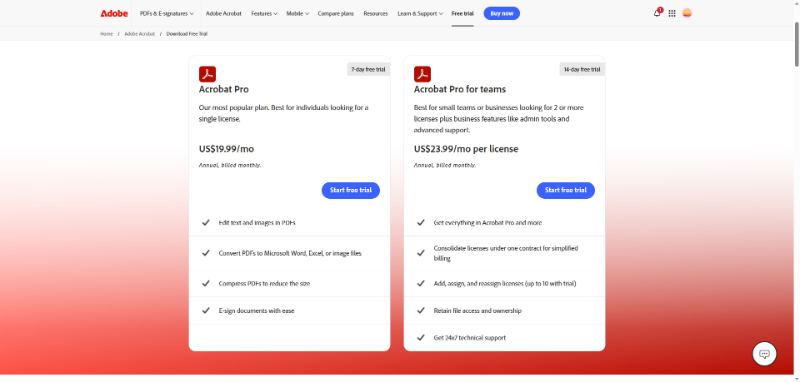Click 'Get 24x7 technical support' text

[x=470, y=338]
